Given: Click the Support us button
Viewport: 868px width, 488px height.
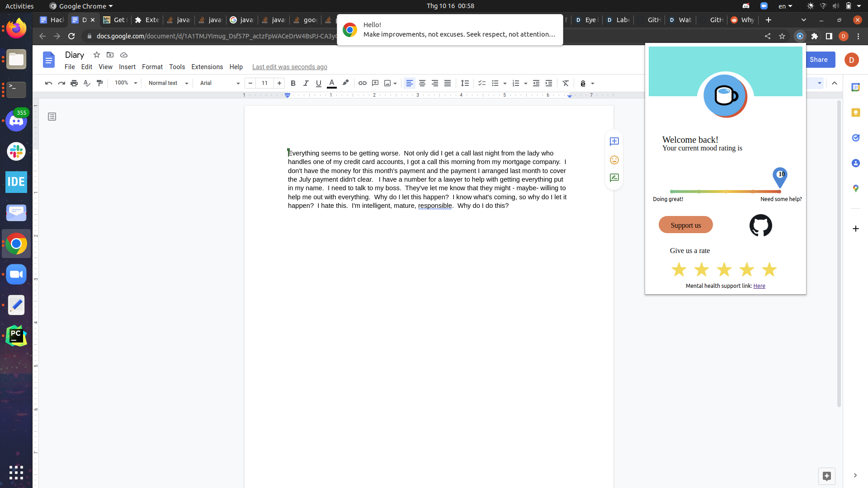Looking at the screenshot, I should [x=685, y=225].
